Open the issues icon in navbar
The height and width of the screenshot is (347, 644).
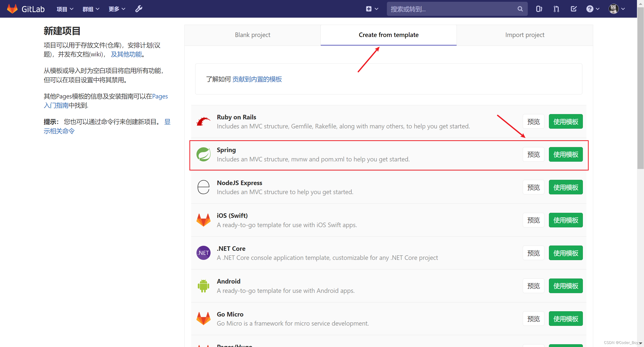pyautogui.click(x=539, y=9)
